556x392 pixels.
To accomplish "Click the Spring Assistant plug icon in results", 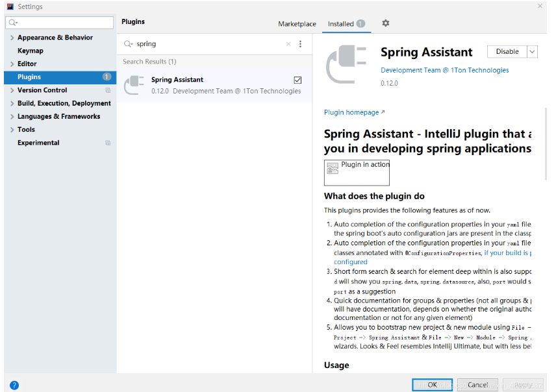I will point(134,85).
